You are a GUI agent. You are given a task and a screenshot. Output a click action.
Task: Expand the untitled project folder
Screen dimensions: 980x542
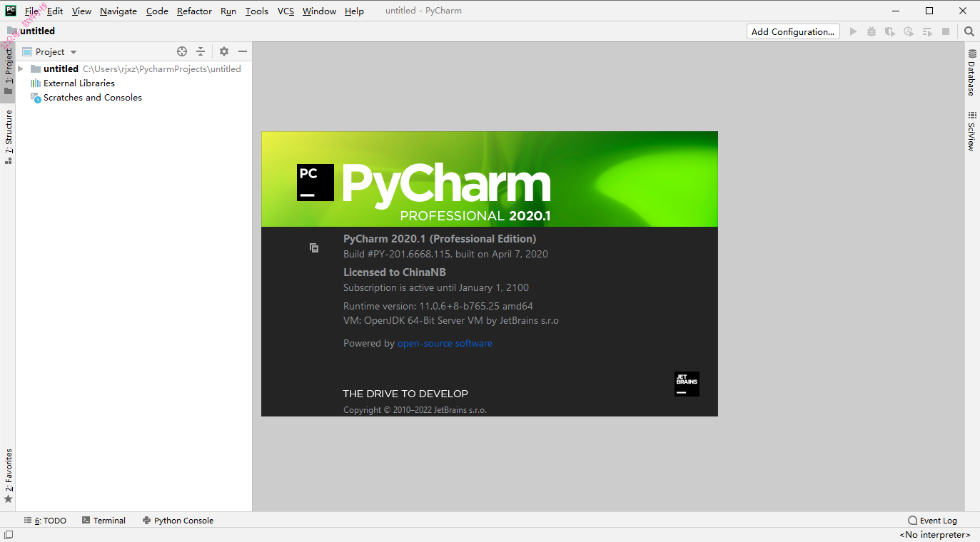[x=21, y=68]
